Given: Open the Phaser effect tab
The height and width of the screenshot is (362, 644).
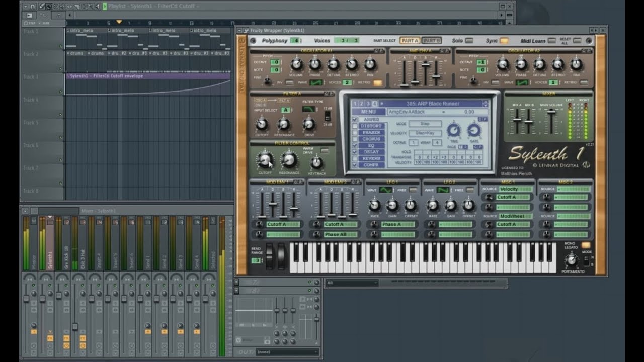Looking at the screenshot, I should pyautogui.click(x=372, y=133).
